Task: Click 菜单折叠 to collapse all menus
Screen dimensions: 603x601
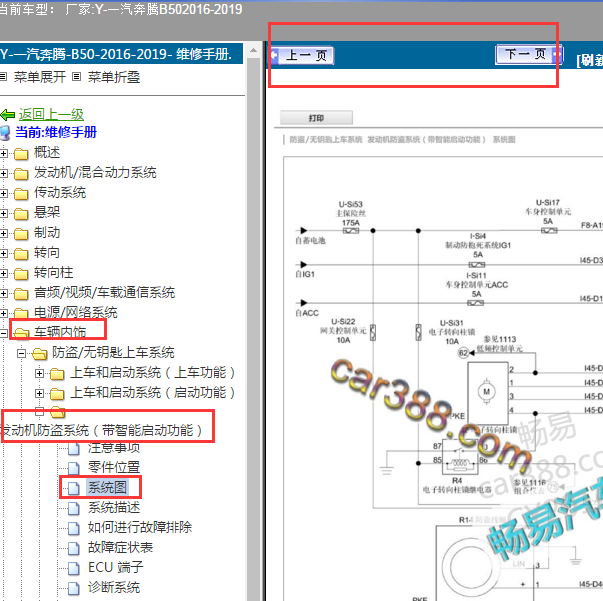Action: (114, 77)
